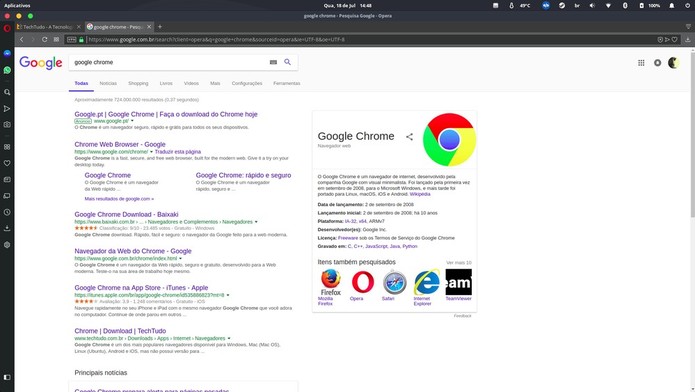Toggle the sidebar panel pin at the bottom
The image size is (695, 392).
coord(7,377)
